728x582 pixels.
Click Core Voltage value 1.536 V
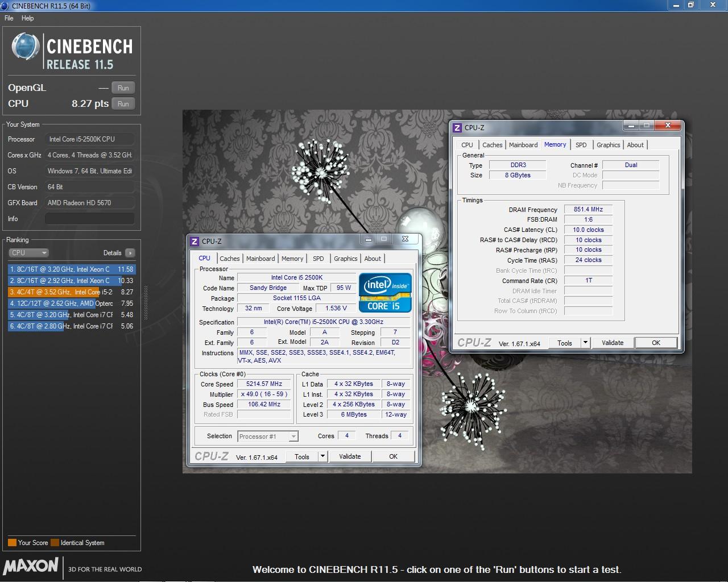336,309
